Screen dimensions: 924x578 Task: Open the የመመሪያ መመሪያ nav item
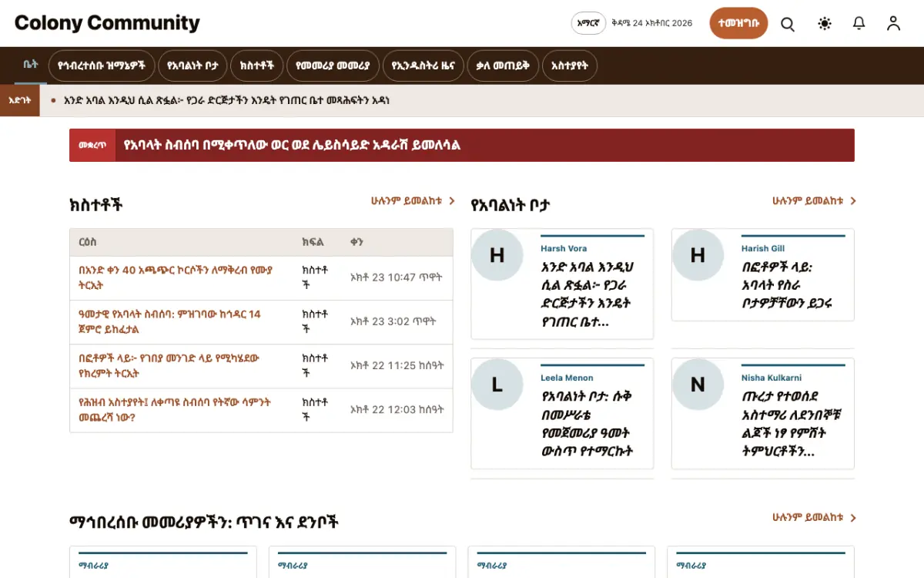333,66
